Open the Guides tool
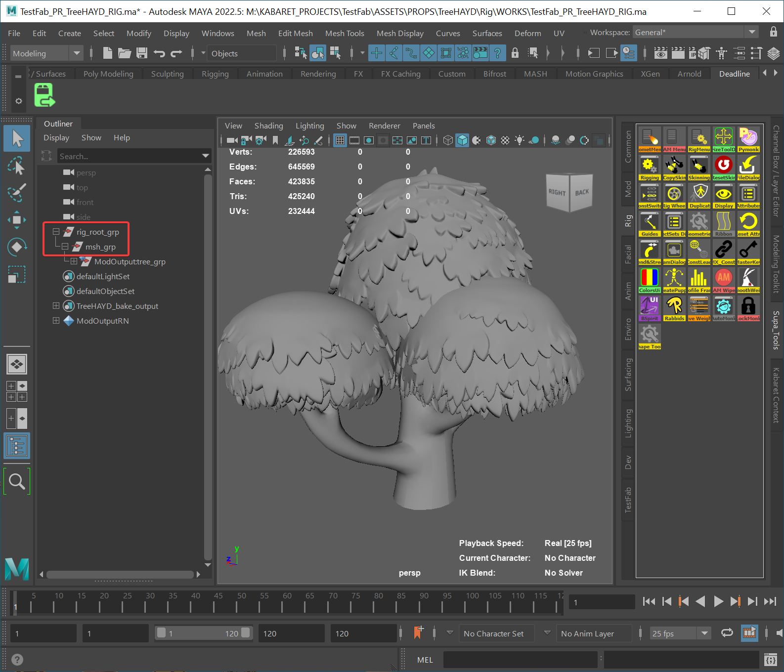 (649, 224)
